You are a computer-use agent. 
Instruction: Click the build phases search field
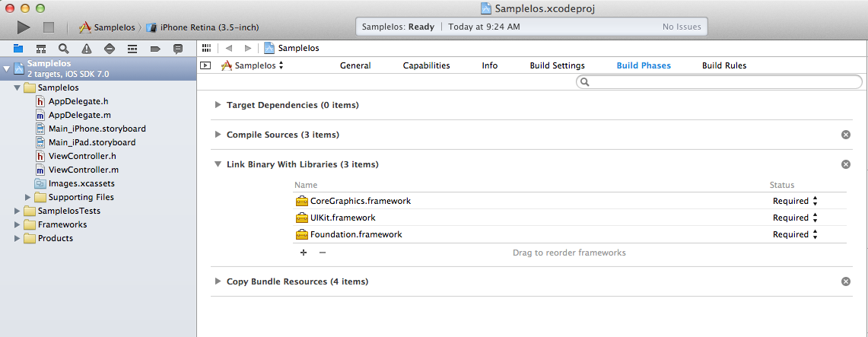719,82
